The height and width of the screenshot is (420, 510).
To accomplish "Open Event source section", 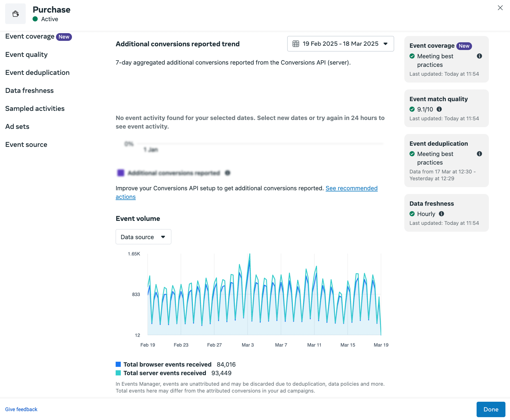I will 26,145.
